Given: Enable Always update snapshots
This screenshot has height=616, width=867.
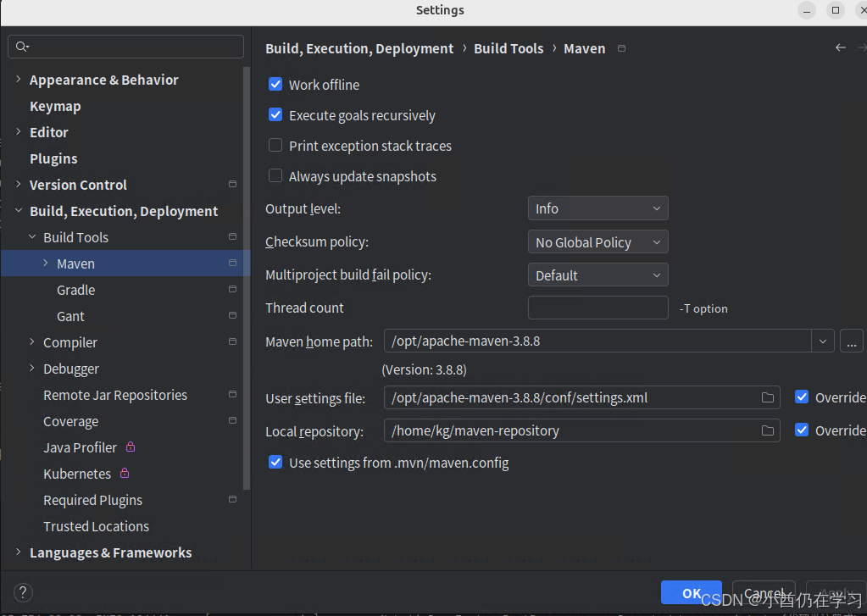Looking at the screenshot, I should [x=275, y=175].
